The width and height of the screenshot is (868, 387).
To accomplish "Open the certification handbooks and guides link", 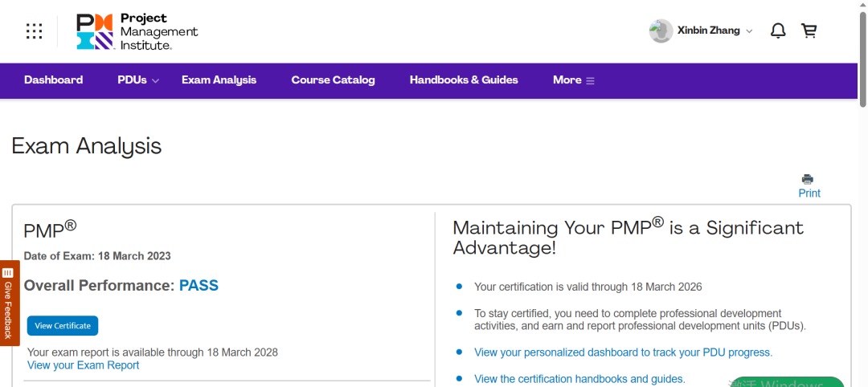I will pyautogui.click(x=579, y=379).
